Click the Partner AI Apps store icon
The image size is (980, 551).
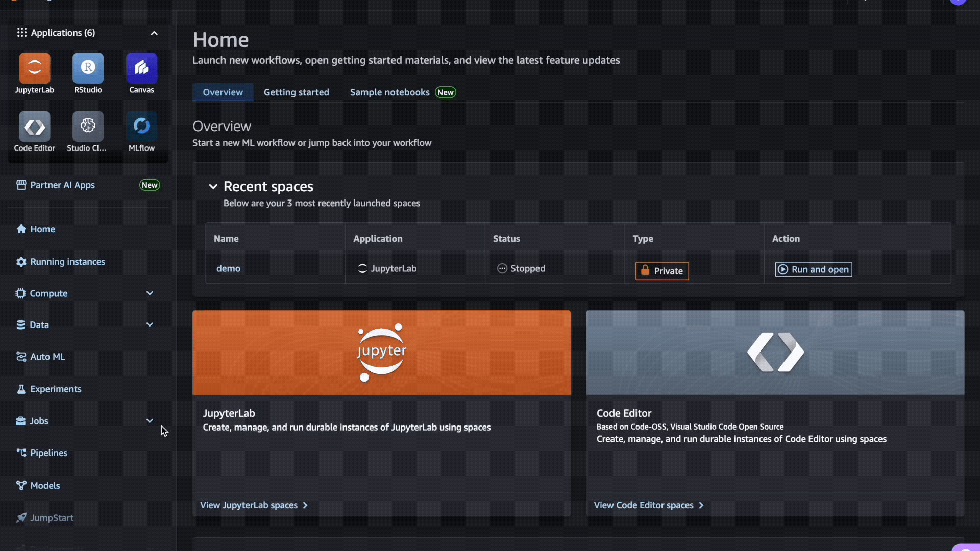21,185
